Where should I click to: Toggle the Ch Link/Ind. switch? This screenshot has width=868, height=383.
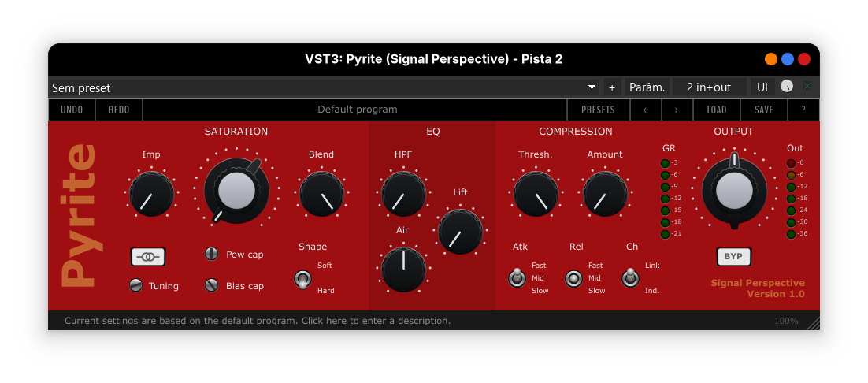pyautogui.click(x=630, y=278)
